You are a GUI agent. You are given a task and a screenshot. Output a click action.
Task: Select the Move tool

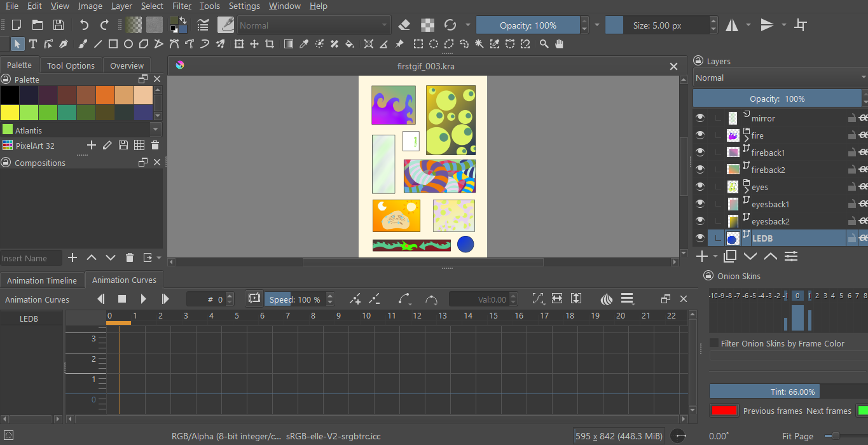(254, 44)
